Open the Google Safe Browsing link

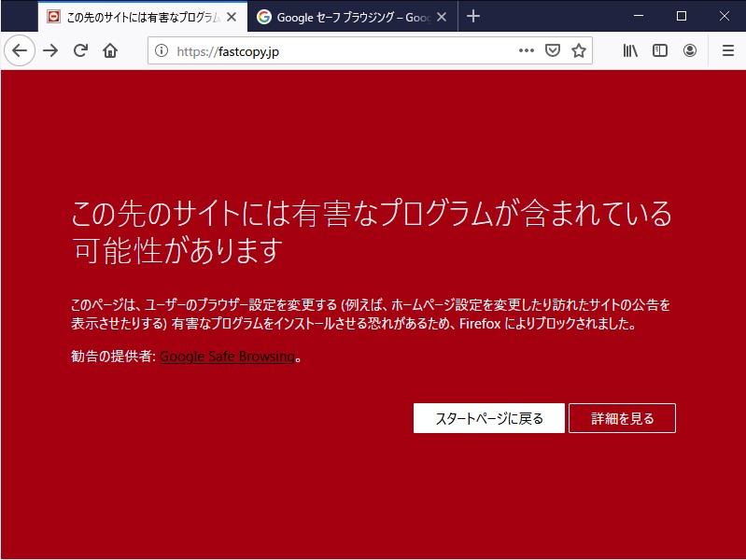click(x=227, y=356)
